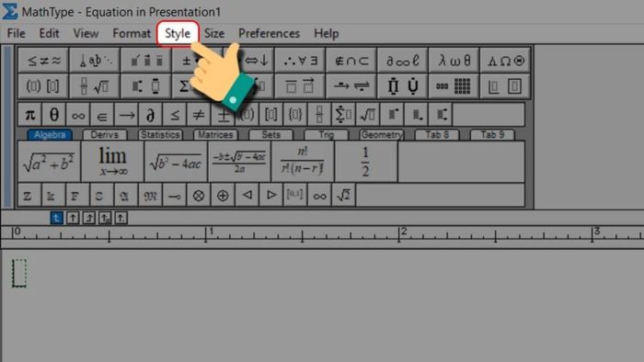Insert the theta symbol
Screen dimensions: 644x362
[53, 115]
